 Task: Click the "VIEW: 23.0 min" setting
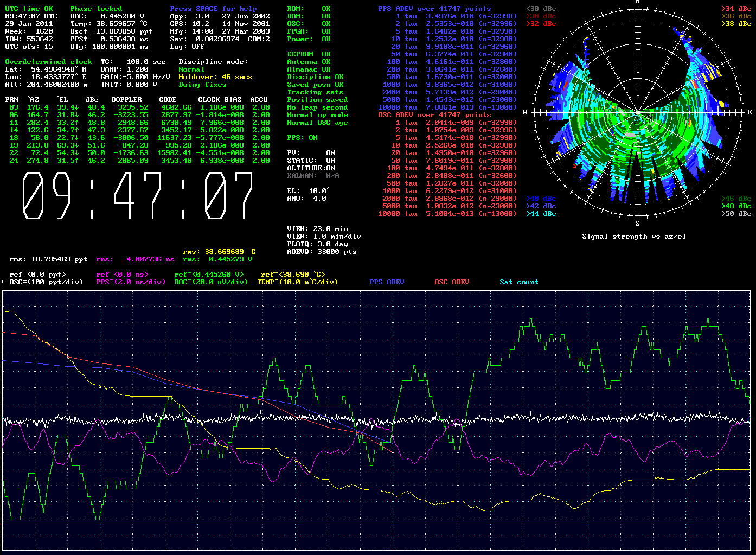pyautogui.click(x=317, y=229)
